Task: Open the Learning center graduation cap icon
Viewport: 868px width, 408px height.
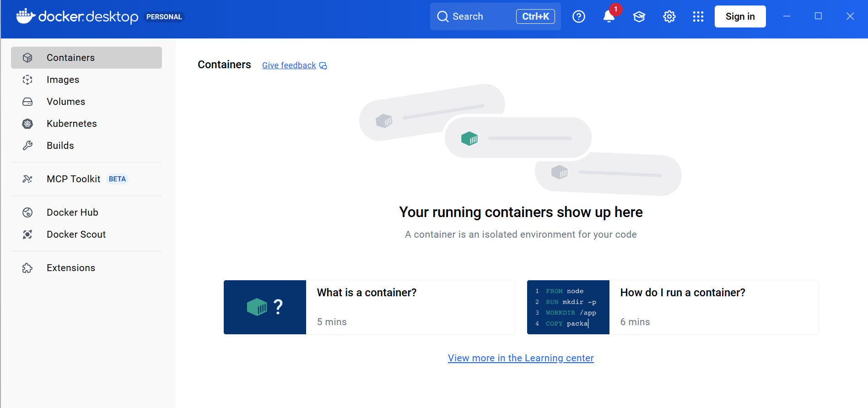Action: pyautogui.click(x=639, y=16)
